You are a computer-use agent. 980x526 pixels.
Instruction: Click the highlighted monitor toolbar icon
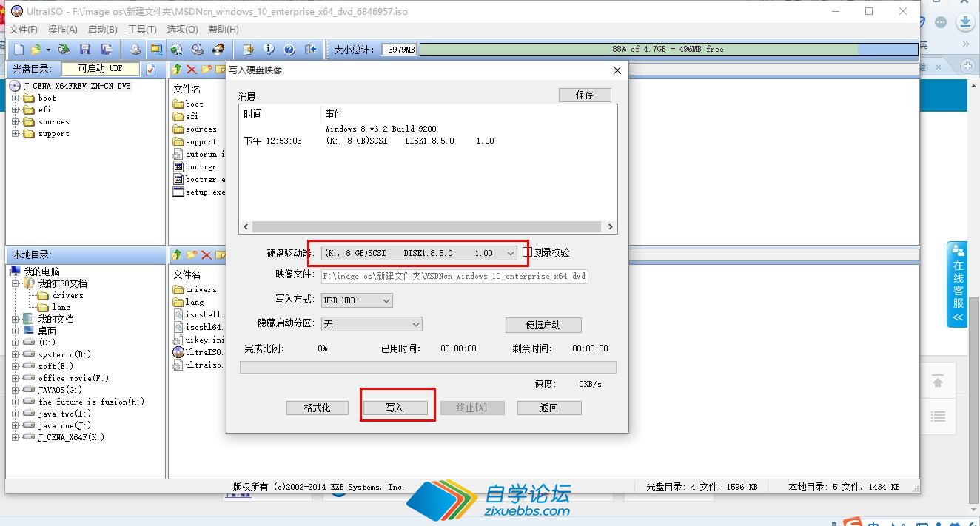[155, 50]
